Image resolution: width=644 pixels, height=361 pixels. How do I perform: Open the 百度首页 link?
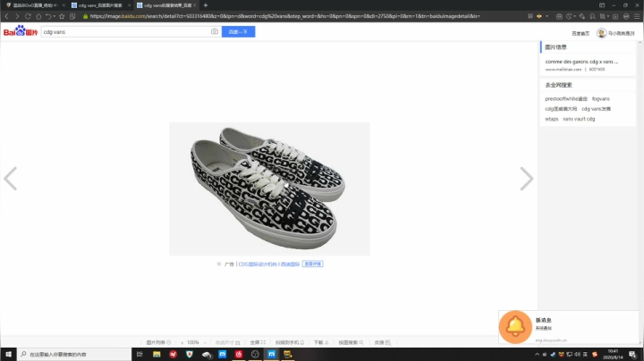(580, 33)
